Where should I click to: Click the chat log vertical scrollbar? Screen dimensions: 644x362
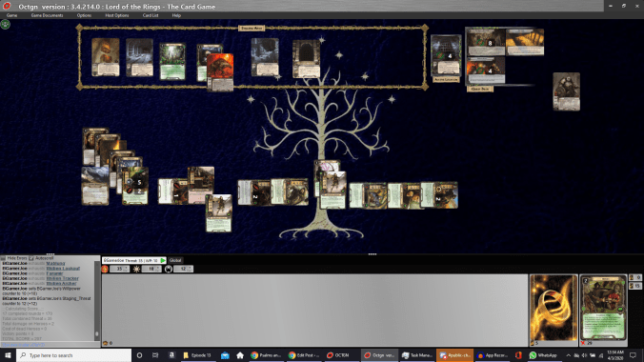point(97,300)
